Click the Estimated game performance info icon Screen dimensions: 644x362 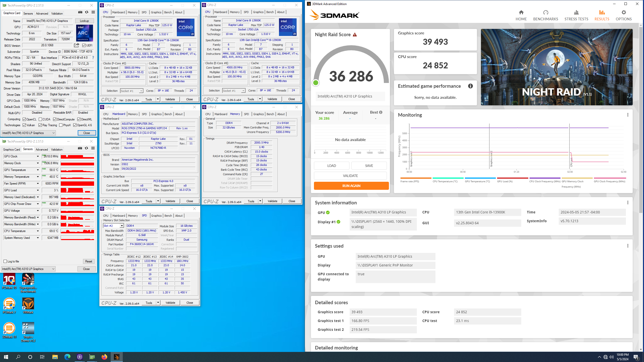[470, 86]
